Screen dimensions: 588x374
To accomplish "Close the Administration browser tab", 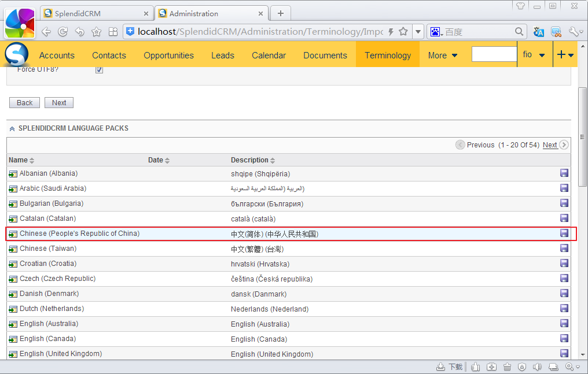I will 260,14.
